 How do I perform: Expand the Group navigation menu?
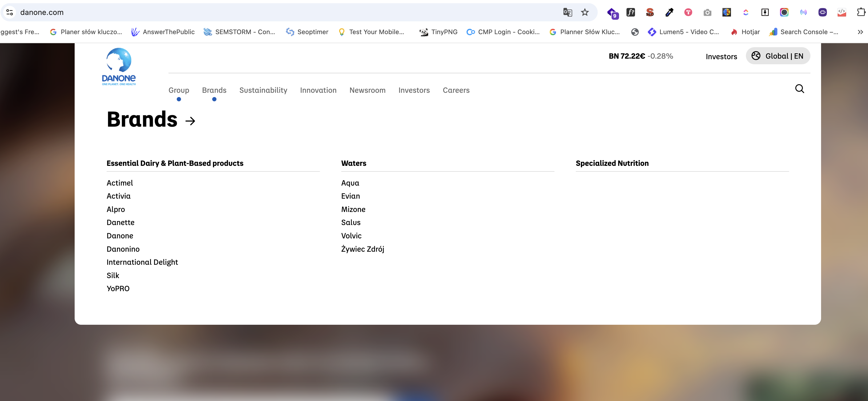click(x=179, y=90)
